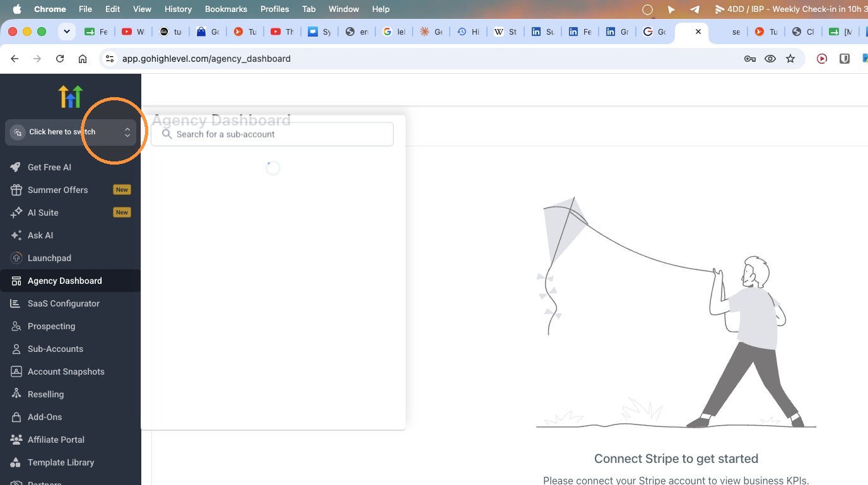868x485 pixels.
Task: Click the password key icon in address bar
Action: (750, 59)
